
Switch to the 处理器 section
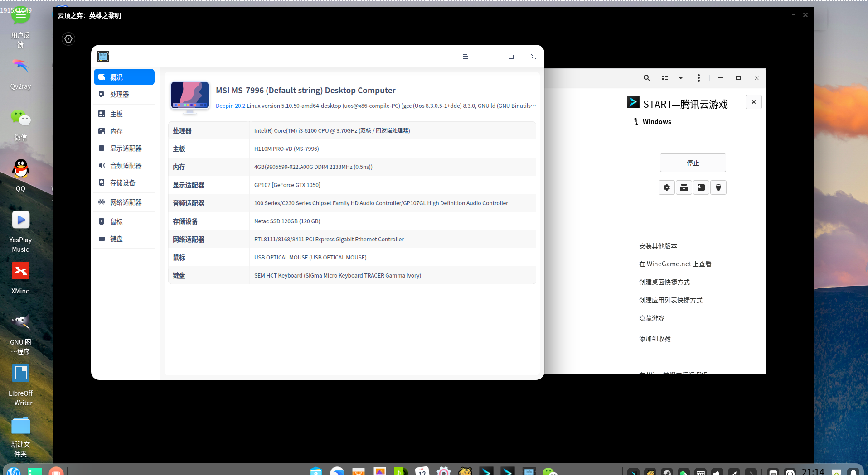[124, 94]
